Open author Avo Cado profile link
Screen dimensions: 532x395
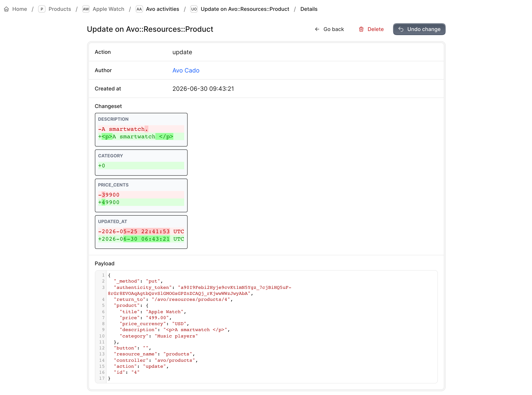click(186, 71)
